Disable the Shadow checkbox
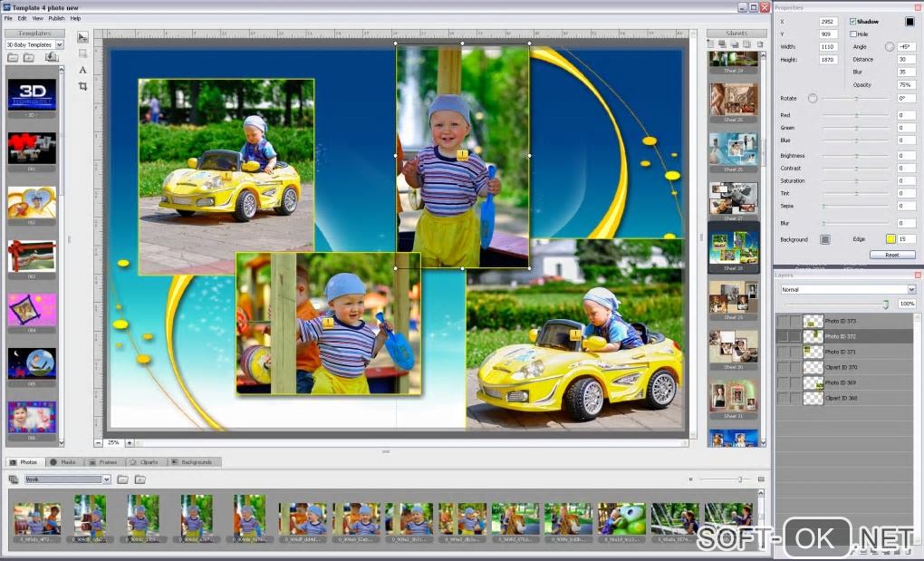Image resolution: width=924 pixels, height=561 pixels. (852, 21)
